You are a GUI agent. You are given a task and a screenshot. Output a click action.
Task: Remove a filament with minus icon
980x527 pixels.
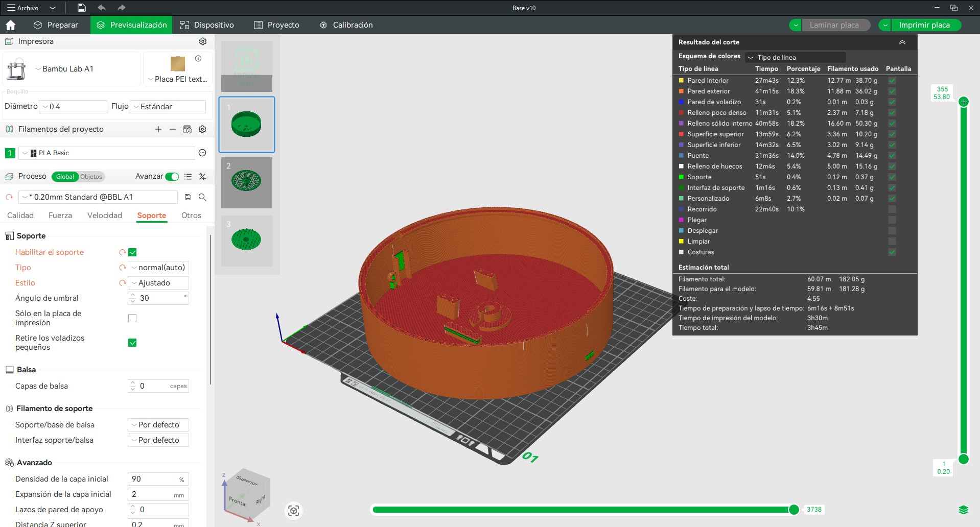pos(173,129)
